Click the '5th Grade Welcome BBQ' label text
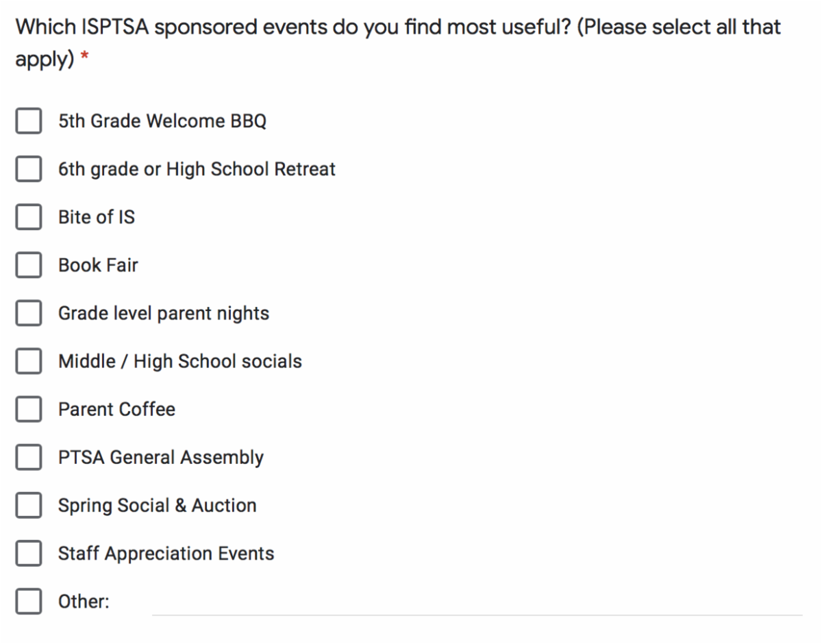The width and height of the screenshot is (822, 644). click(x=162, y=122)
